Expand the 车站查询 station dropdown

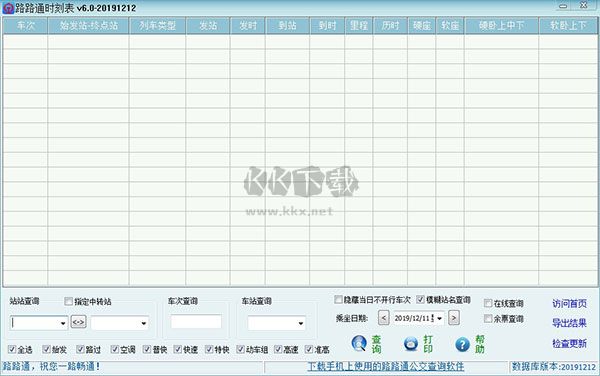(x=301, y=323)
